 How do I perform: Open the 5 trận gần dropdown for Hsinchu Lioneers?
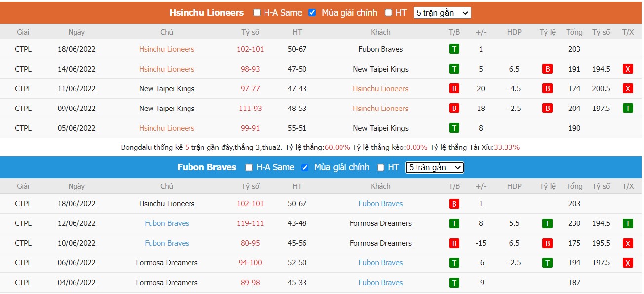click(x=442, y=13)
